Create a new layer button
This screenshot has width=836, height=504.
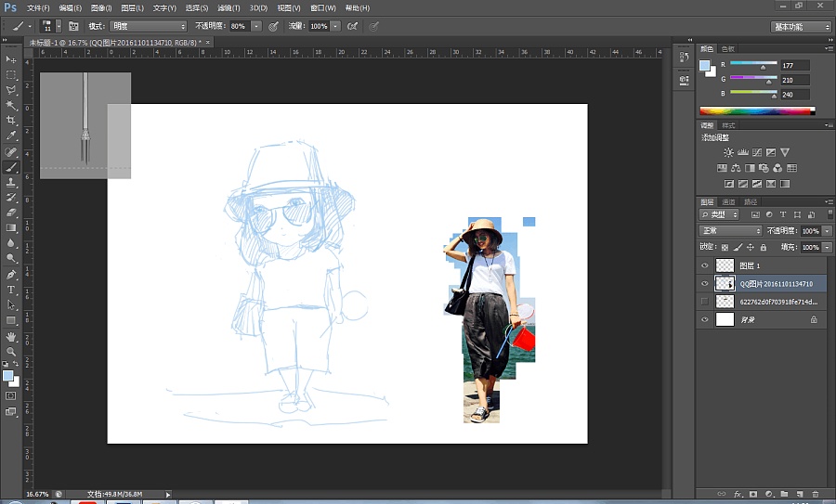point(799,495)
